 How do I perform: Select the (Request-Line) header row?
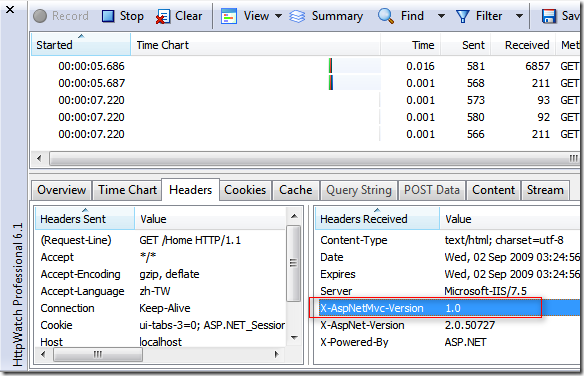tap(161, 240)
